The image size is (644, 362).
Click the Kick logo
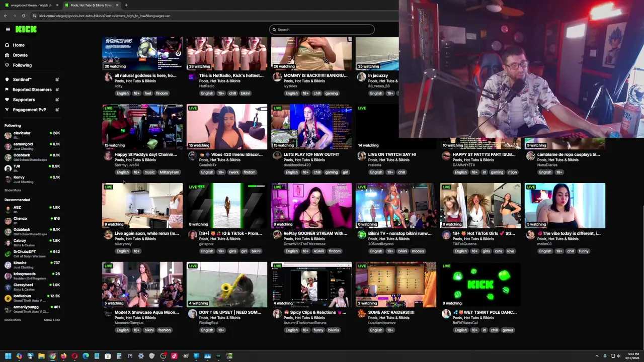point(26,30)
